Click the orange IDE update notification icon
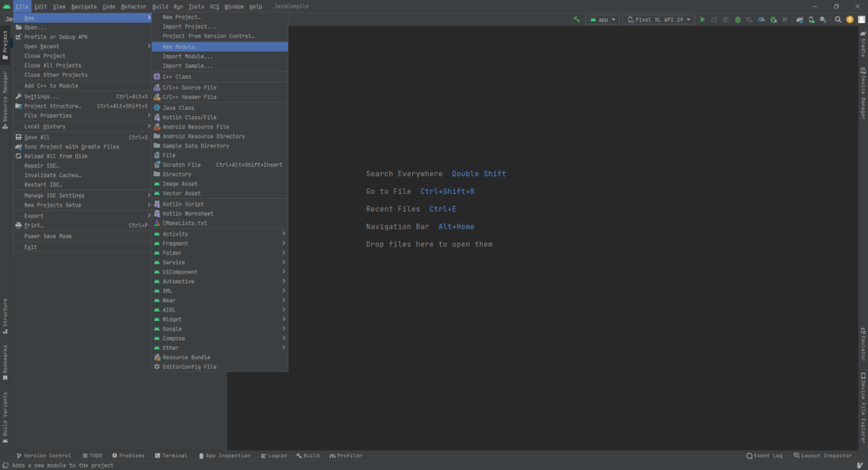Screen dimensions: 868x470 [x=849, y=19]
